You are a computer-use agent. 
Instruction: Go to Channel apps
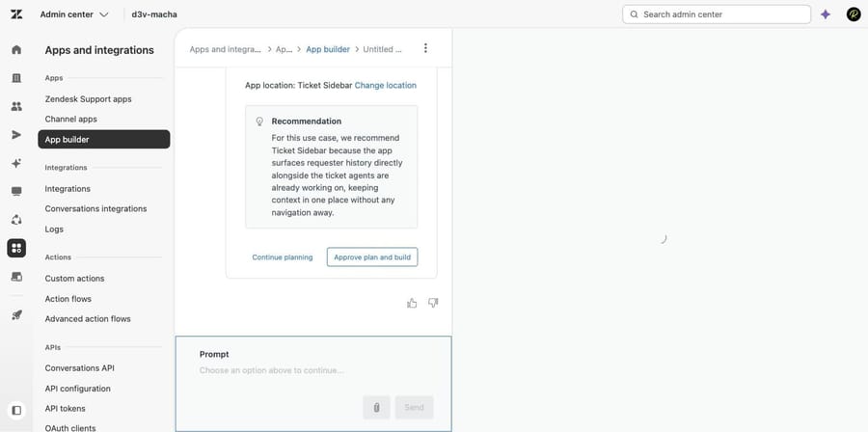coord(70,119)
